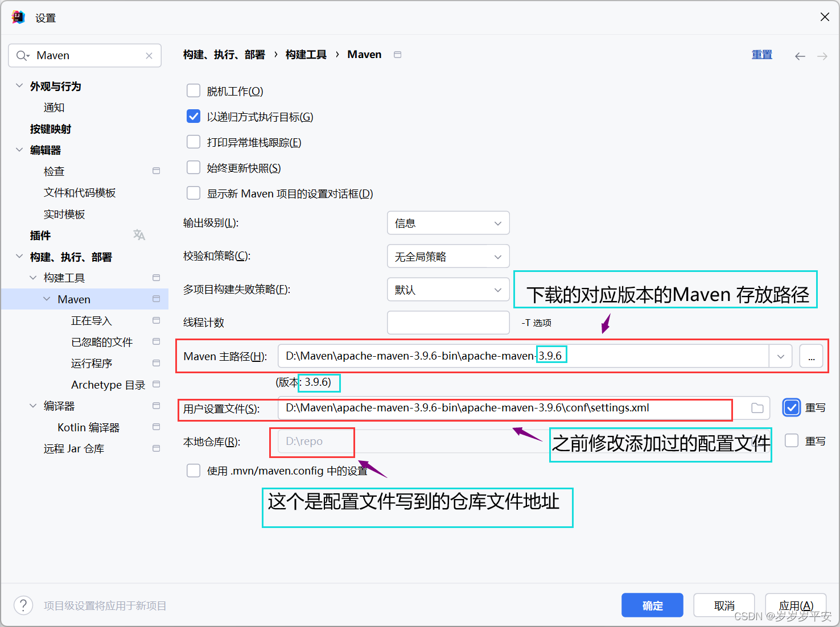Click 构建工具 breadcrumb
840x627 pixels.
pos(306,55)
